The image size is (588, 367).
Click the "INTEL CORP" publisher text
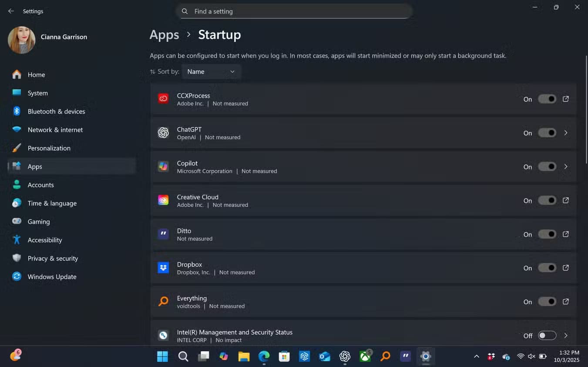pos(192,340)
